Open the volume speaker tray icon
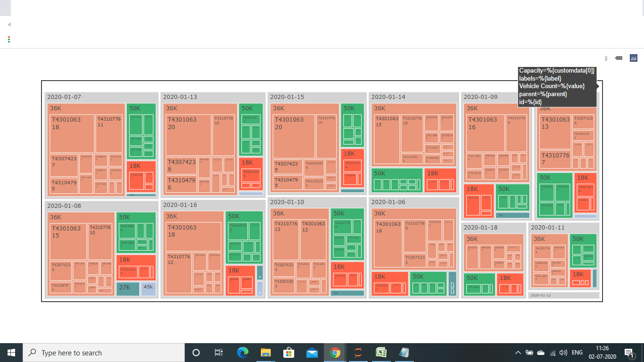This screenshot has height=362, width=644. 563,353
